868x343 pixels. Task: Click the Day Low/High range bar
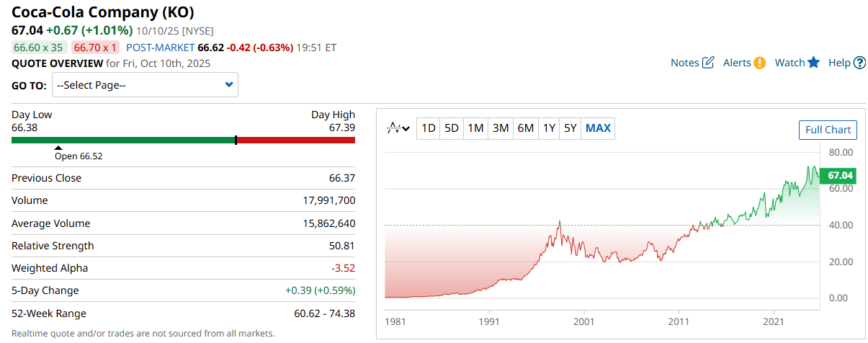(x=183, y=140)
